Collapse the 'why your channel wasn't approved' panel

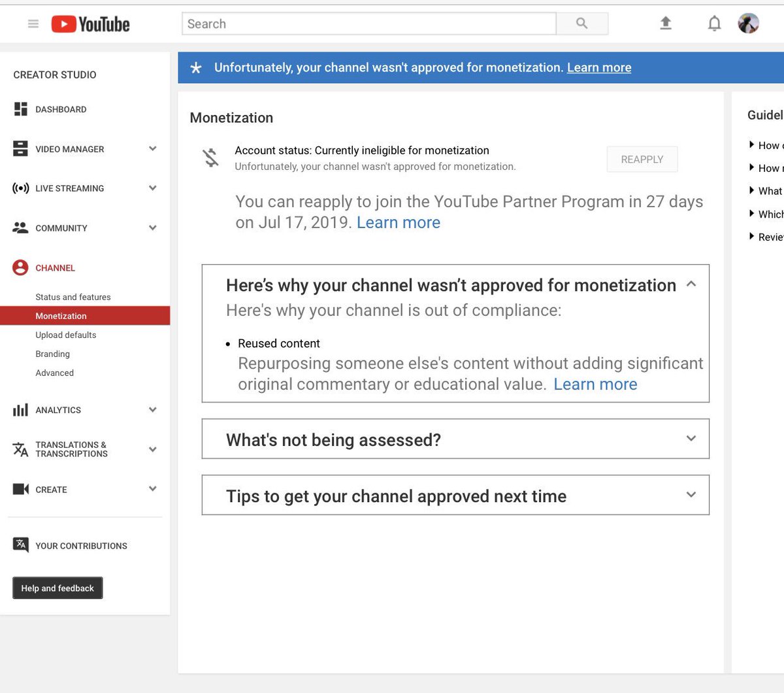691,284
